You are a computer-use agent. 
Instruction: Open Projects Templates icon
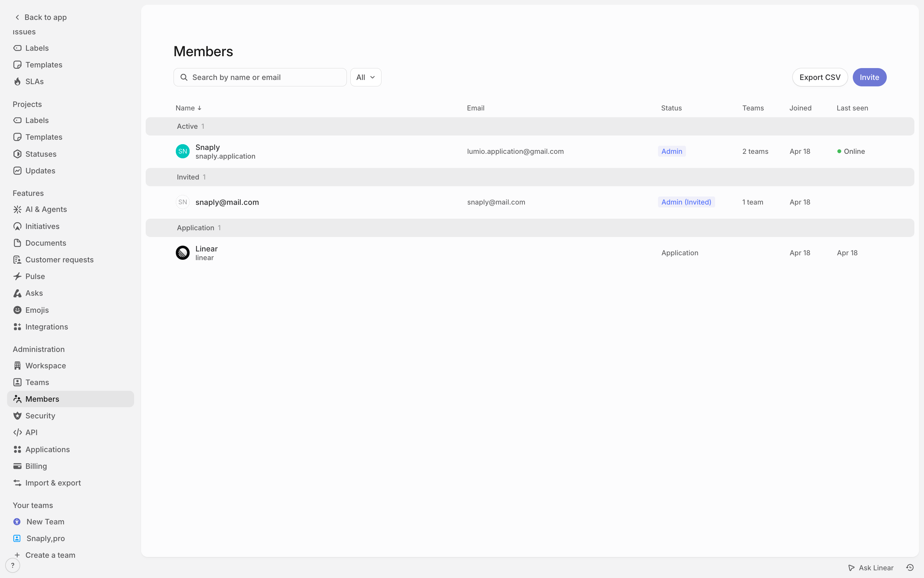pyautogui.click(x=17, y=137)
